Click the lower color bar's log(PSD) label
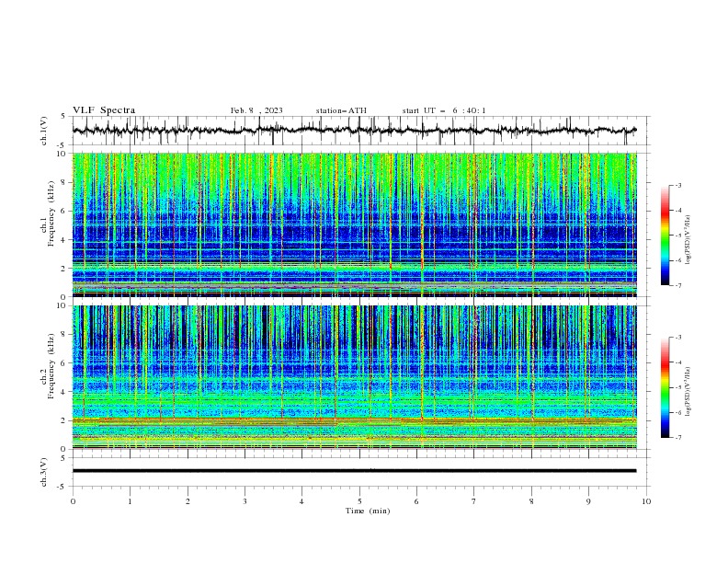Screen dimensions: 728x563 [688, 393]
